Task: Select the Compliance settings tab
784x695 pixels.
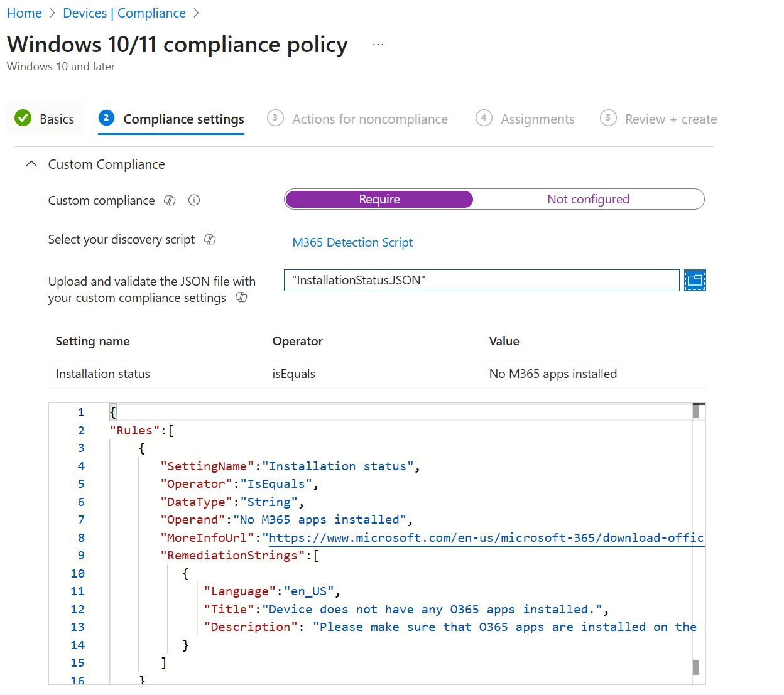Action: click(171, 119)
